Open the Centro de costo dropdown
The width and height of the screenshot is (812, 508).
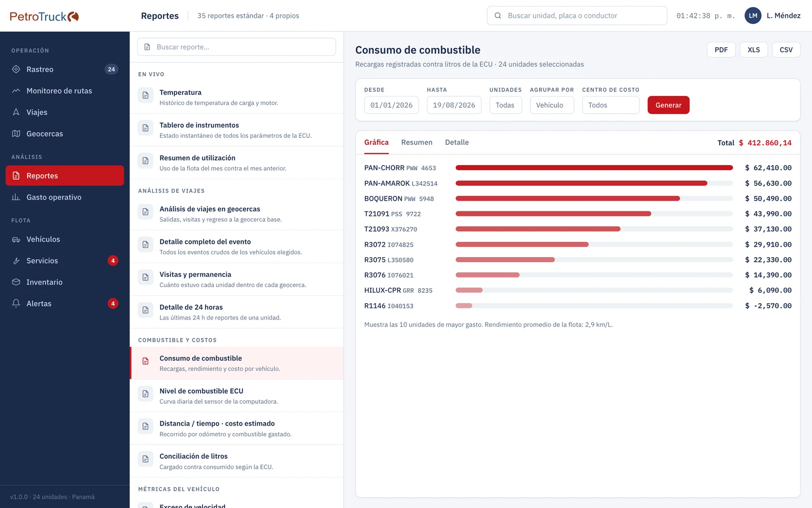[x=611, y=105]
